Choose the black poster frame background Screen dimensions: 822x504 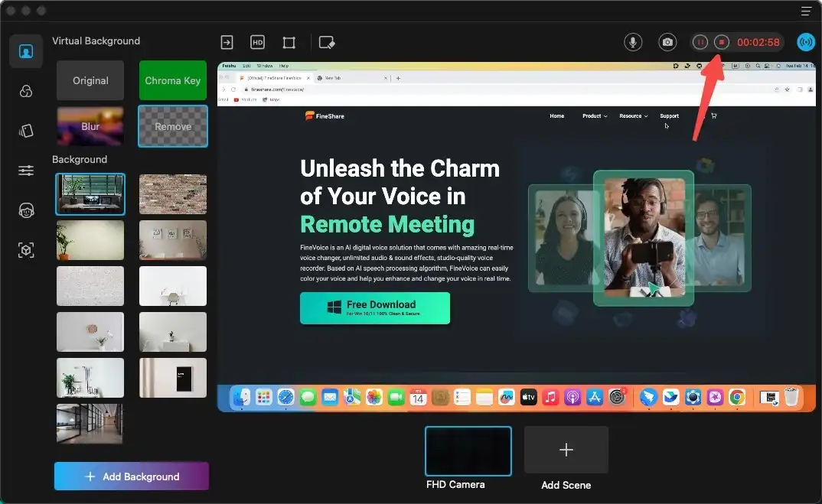tap(172, 378)
